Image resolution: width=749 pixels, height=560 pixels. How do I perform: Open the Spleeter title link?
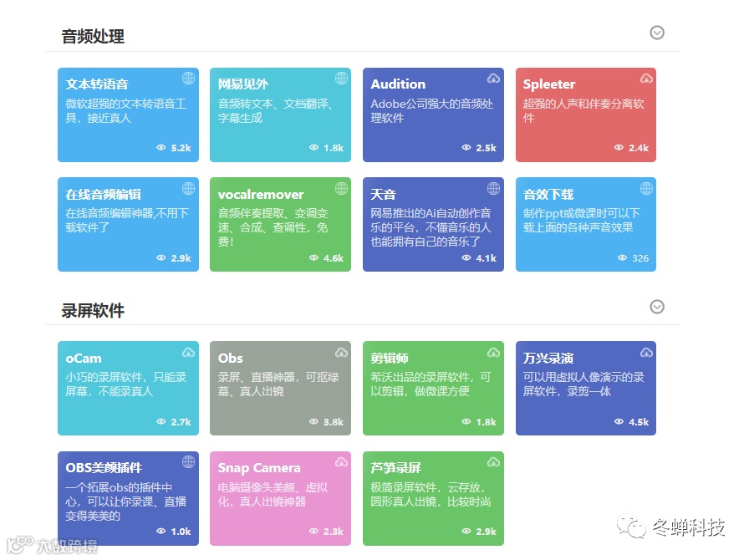(549, 84)
